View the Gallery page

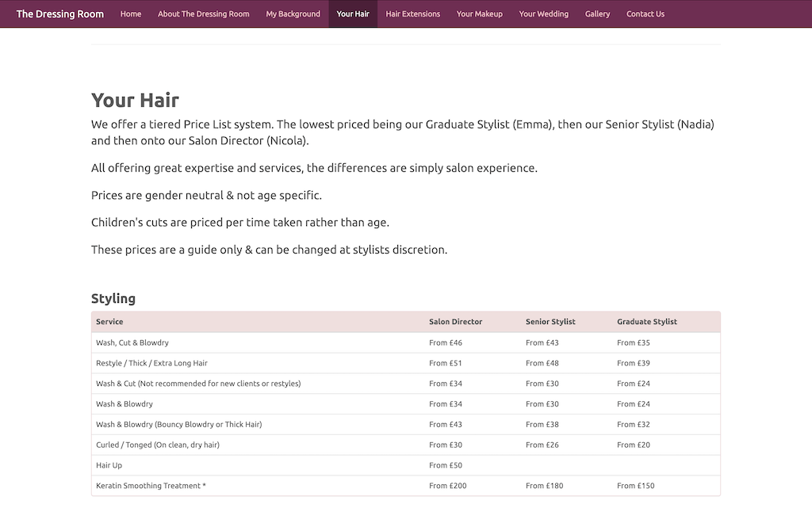(x=597, y=13)
